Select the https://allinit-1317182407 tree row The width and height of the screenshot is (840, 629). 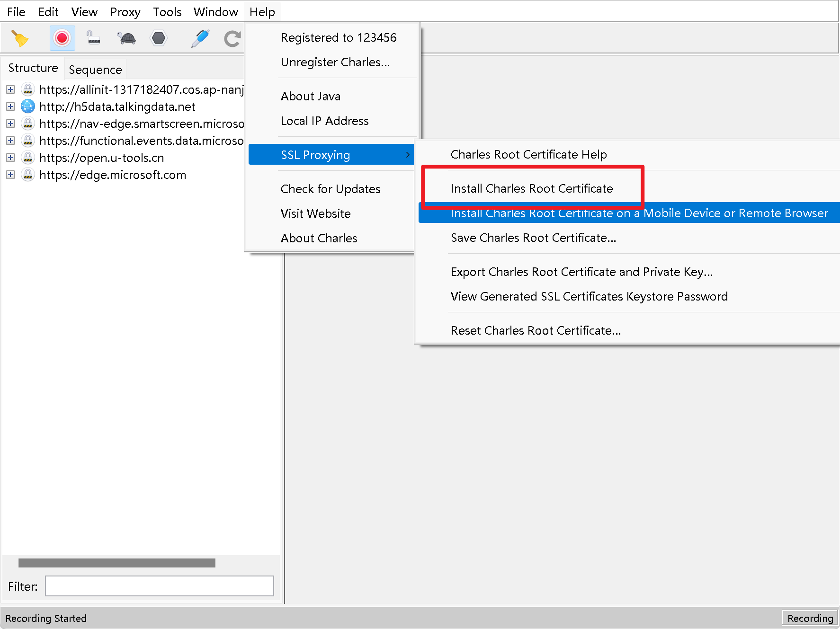142,89
